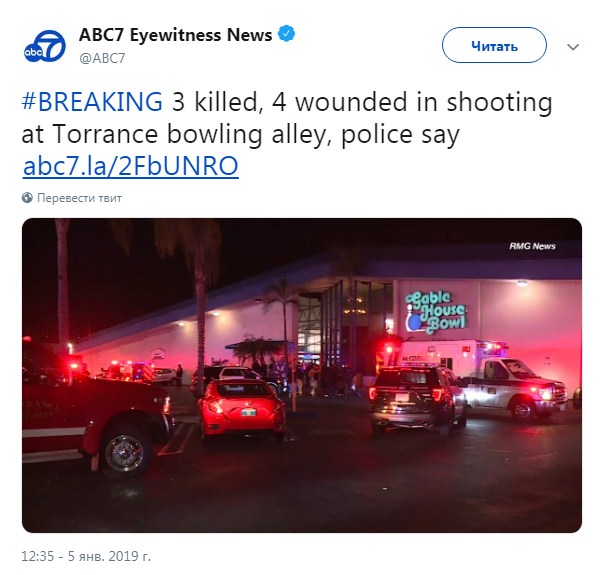This screenshot has height=575, width=605.
Task: Click the RMG News watermark on photo
Action: coord(532,246)
